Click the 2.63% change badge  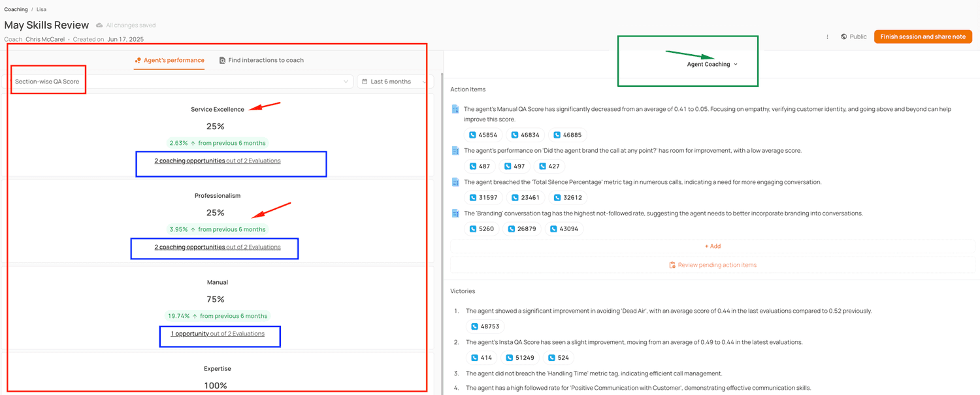point(218,143)
